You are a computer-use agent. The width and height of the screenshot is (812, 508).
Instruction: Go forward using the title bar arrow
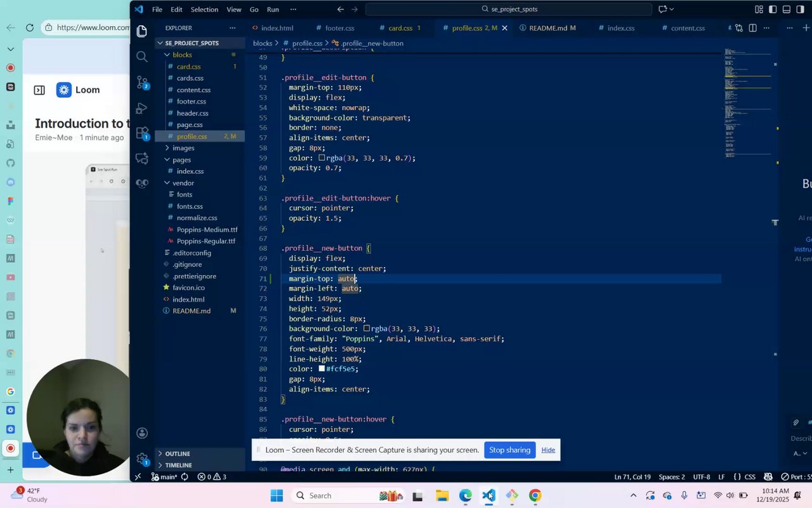tap(355, 10)
